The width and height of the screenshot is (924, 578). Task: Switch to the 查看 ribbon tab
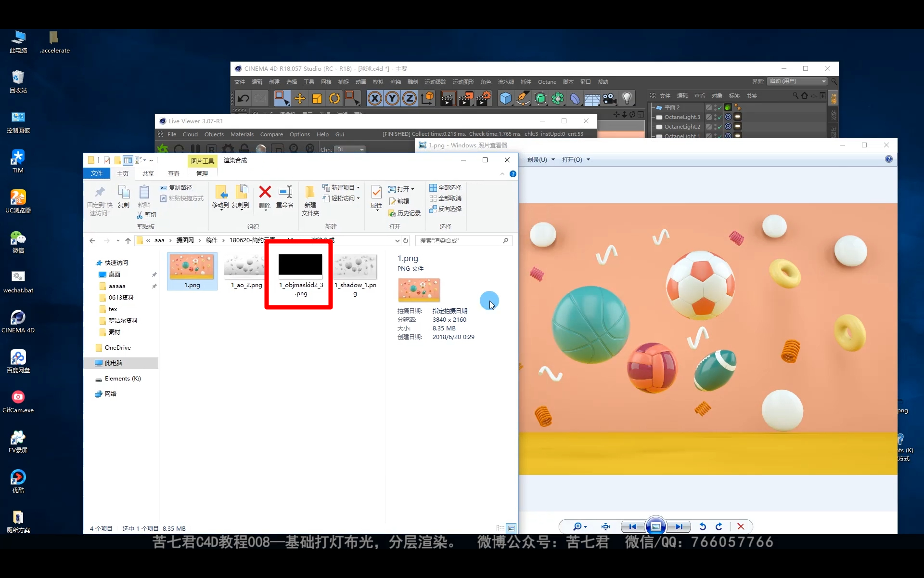173,173
